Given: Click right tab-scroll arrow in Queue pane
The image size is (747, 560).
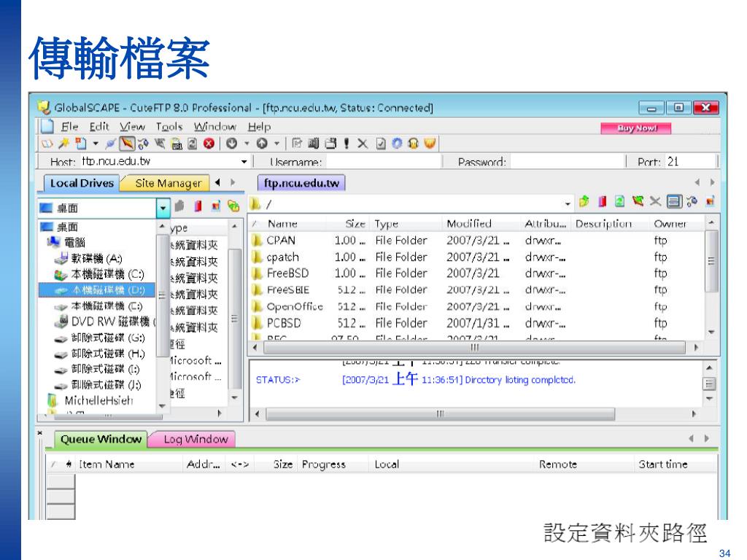Looking at the screenshot, I should (x=706, y=438).
